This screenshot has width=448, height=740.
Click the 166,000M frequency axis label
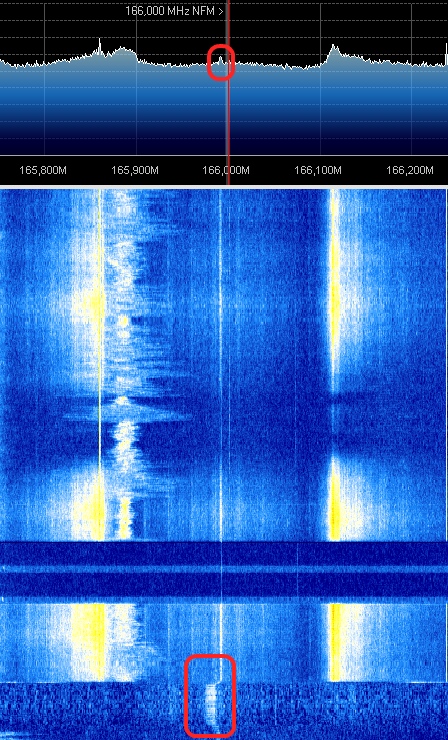[226, 170]
